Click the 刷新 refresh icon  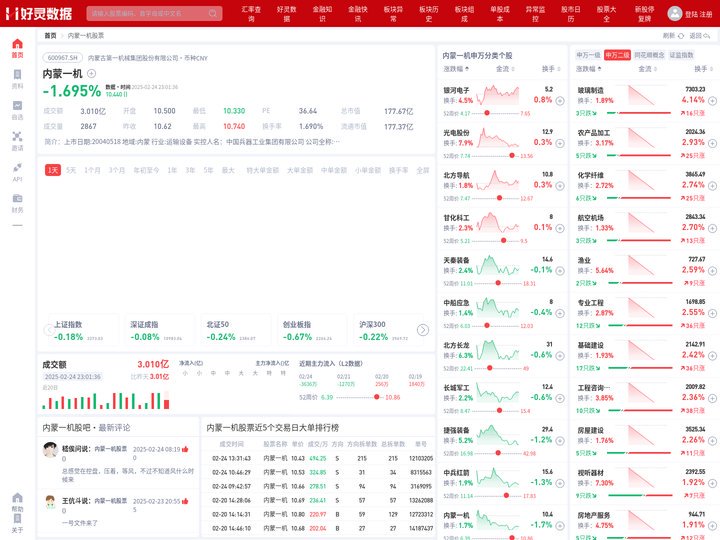[x=681, y=36]
